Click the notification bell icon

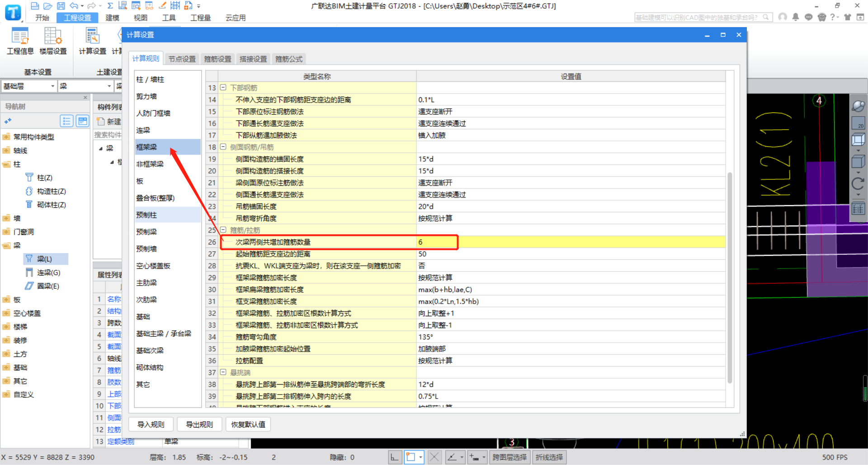[796, 17]
